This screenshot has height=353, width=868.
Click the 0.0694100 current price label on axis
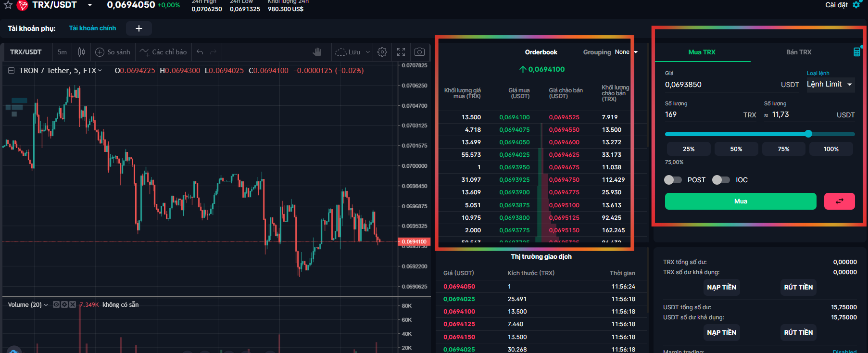[x=414, y=241]
